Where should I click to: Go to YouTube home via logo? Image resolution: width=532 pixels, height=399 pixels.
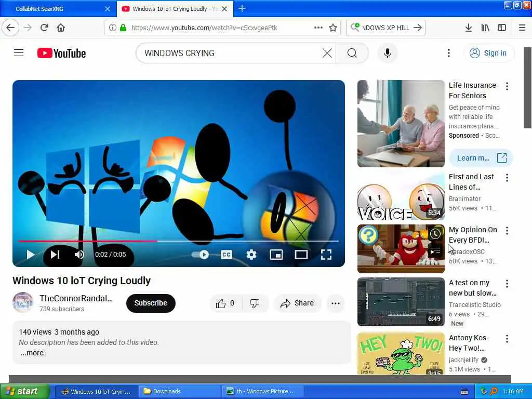pos(61,54)
